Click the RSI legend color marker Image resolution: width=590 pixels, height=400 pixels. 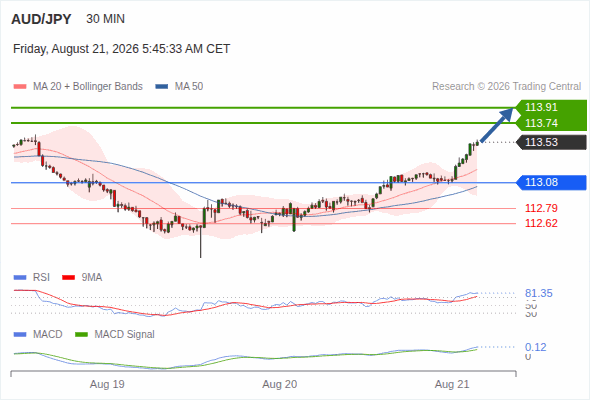coord(20,278)
